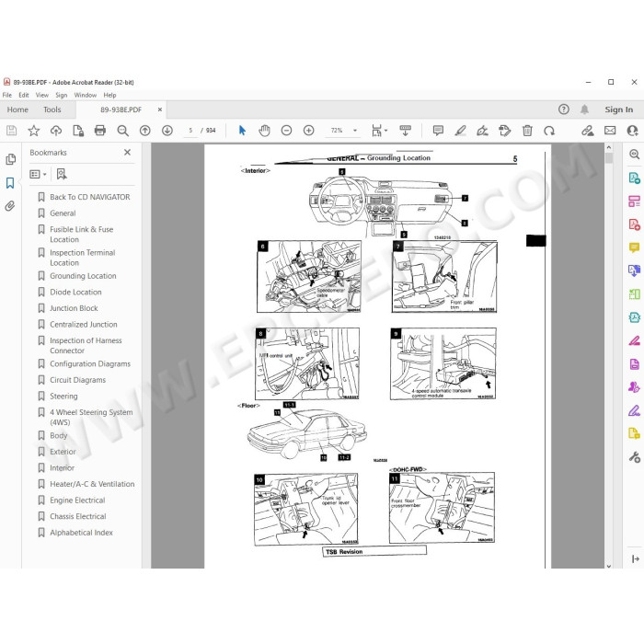Viewport: 644px width, 644px height.
Task: Open the Find text magnifier icon
Action: pos(122,131)
